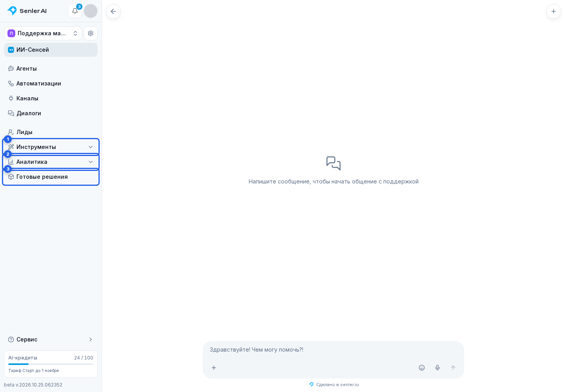Click the Тариф Старт plan text

pos(33,370)
